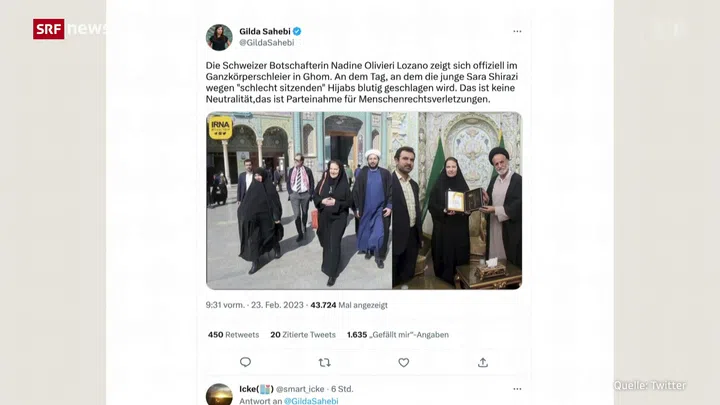
Task: Open the left courtyard photo
Action: (299, 201)
